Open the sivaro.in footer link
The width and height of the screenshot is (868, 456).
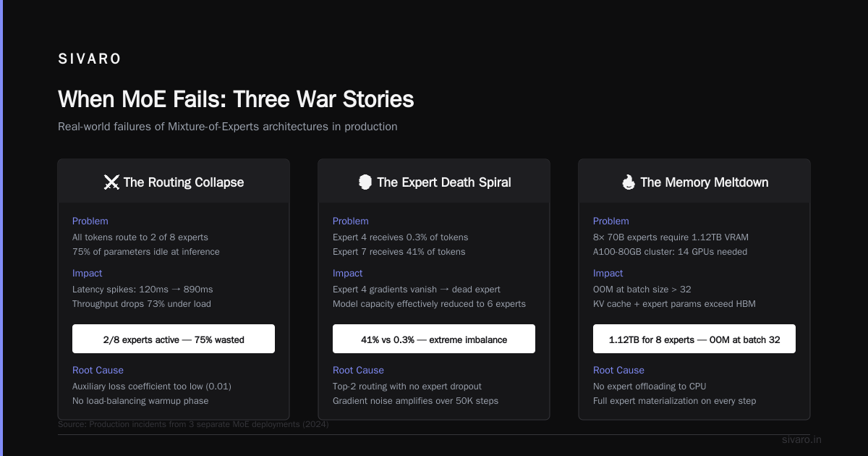coord(801,439)
